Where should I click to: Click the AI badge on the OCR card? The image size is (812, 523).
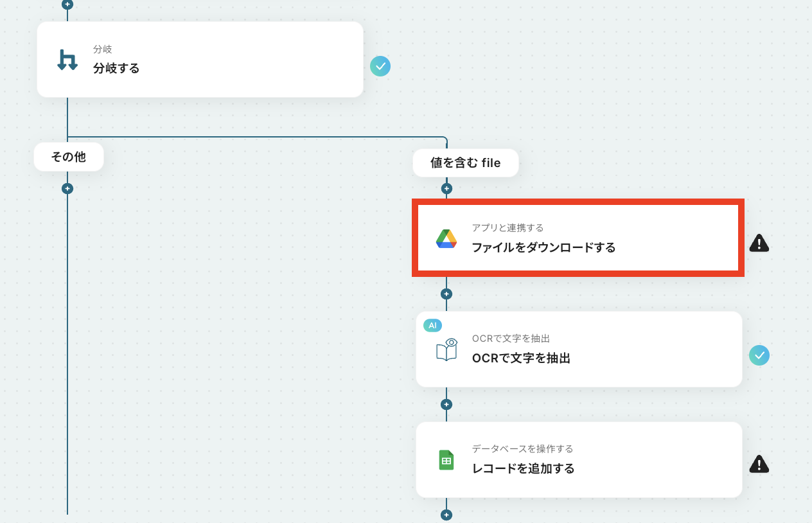coord(432,326)
